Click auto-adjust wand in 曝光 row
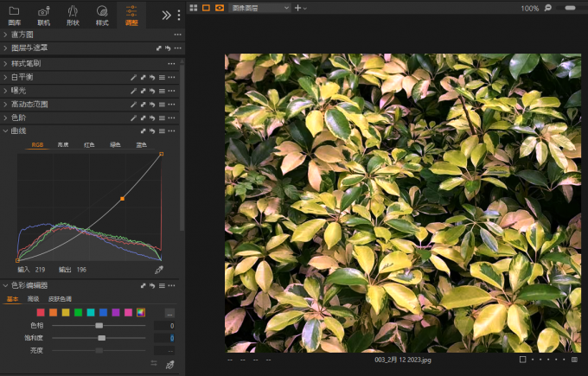Viewport: 588px width, 376px height. pos(133,91)
